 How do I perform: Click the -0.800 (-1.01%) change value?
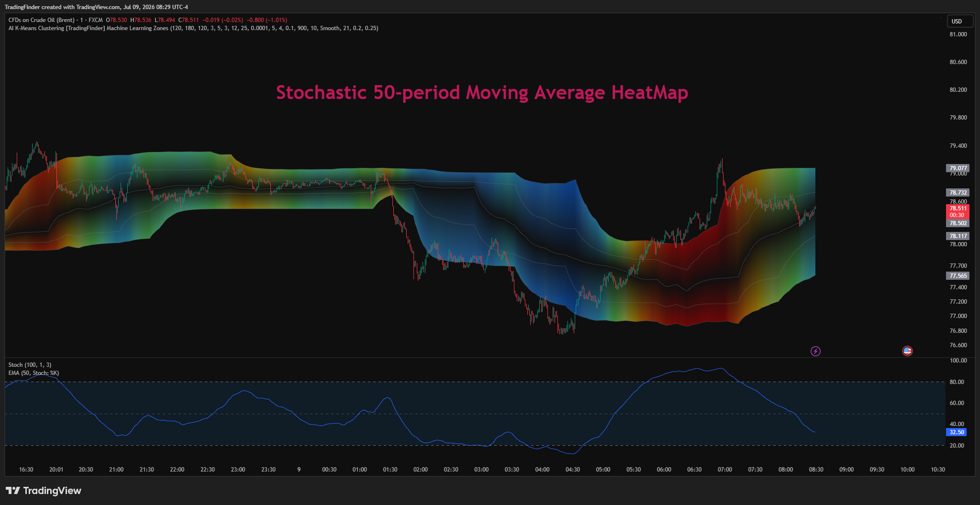click(267, 20)
